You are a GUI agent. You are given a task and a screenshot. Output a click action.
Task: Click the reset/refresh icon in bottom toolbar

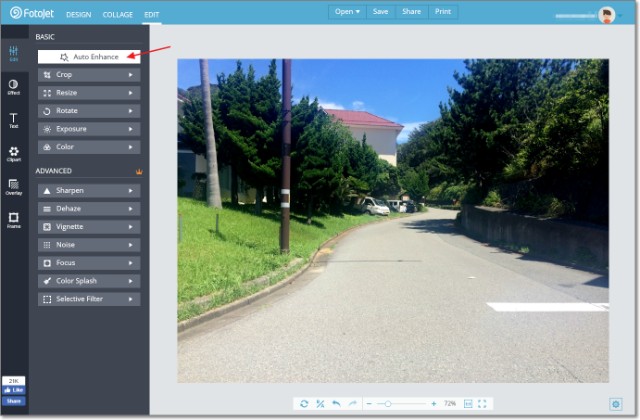305,403
